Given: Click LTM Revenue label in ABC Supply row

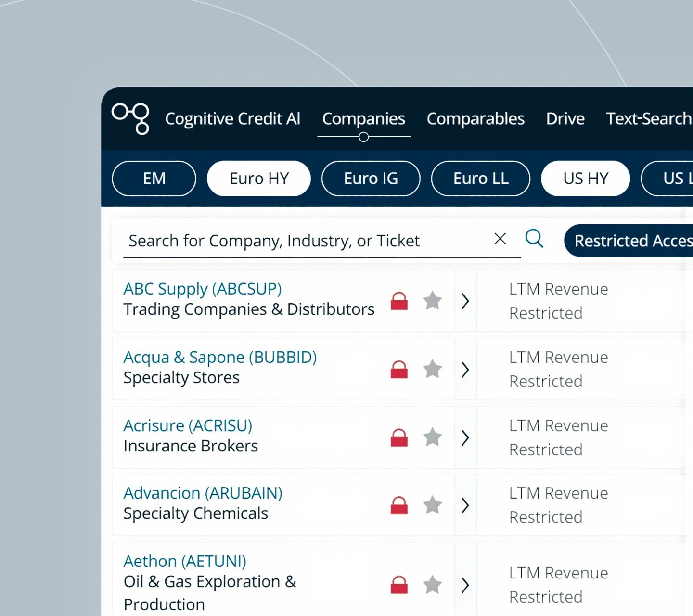Looking at the screenshot, I should [559, 289].
